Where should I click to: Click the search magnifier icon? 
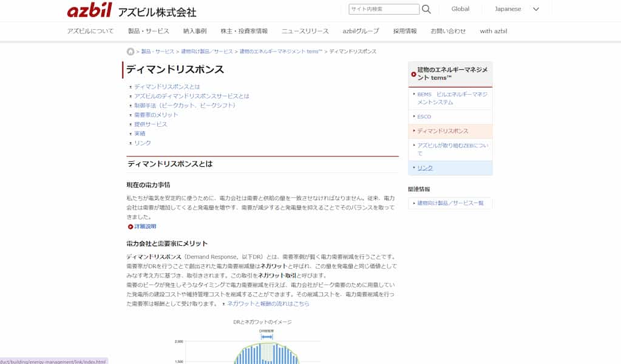click(x=425, y=8)
